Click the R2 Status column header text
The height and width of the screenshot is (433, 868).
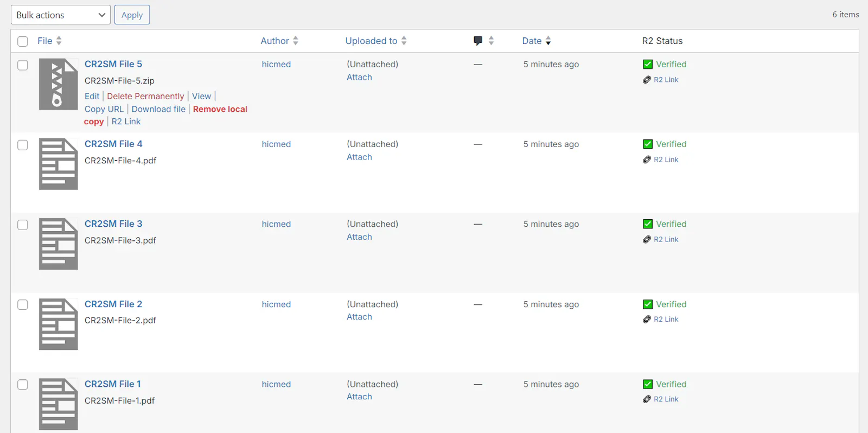click(662, 41)
